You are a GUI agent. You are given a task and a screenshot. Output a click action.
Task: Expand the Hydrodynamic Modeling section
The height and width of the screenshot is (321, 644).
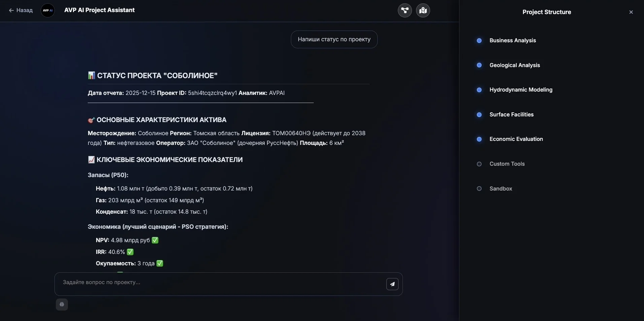pos(521,90)
